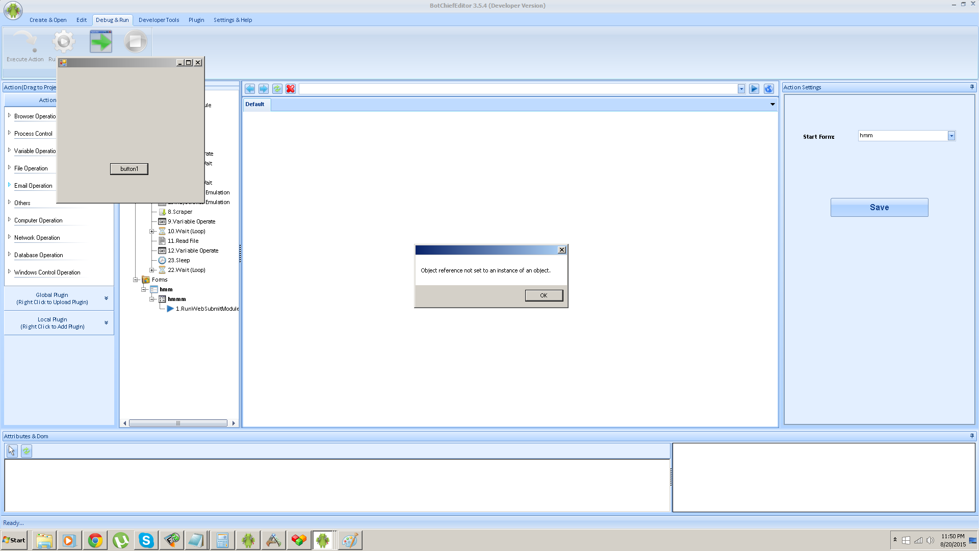Open the Plugin menu tab
The width and height of the screenshot is (980, 551).
pos(196,20)
